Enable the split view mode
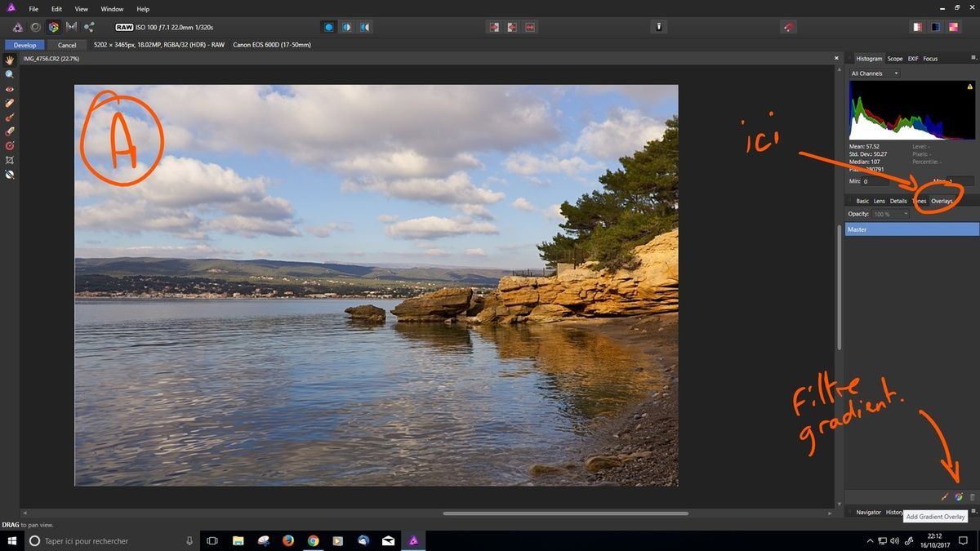This screenshot has height=551, width=980. click(346, 27)
